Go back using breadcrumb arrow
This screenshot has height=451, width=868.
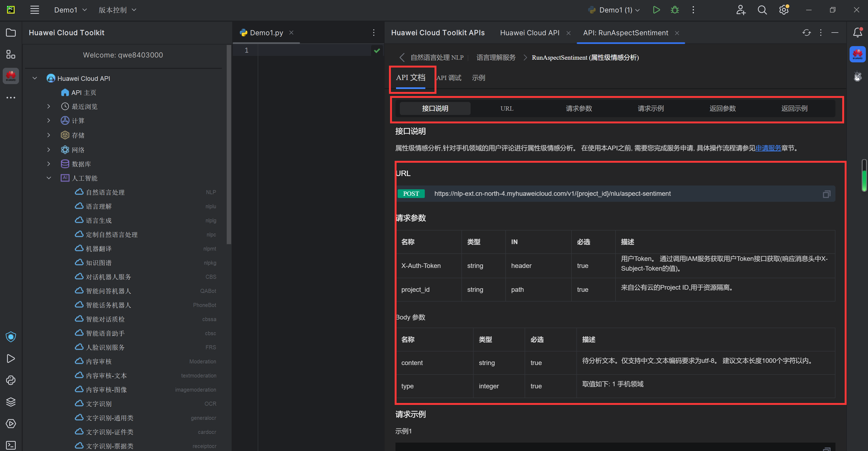click(402, 57)
